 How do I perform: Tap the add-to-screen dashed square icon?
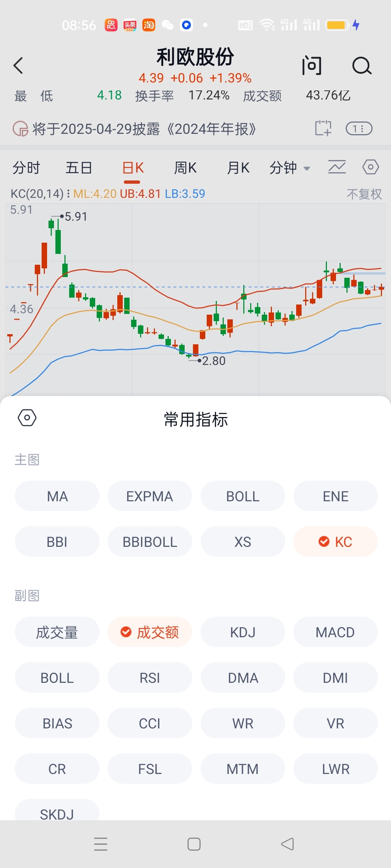pos(323,128)
